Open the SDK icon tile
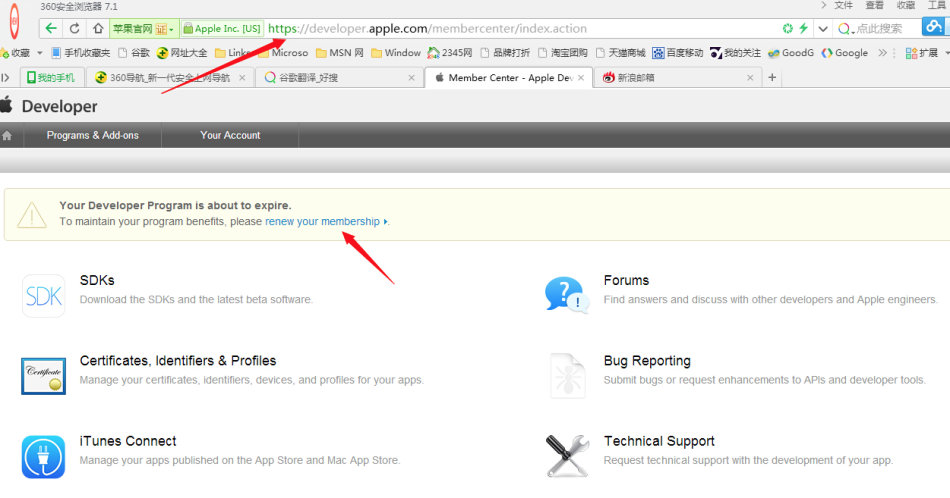Viewport: 950px width, 498px height. [44, 296]
